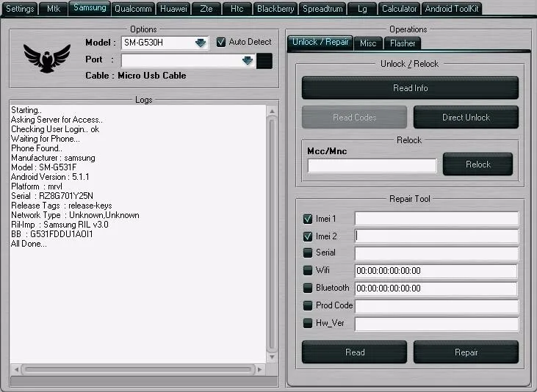This screenshot has height=392, width=537.
Task: Click log line 'Android Version : 5.1.1'
Action: [50, 177]
